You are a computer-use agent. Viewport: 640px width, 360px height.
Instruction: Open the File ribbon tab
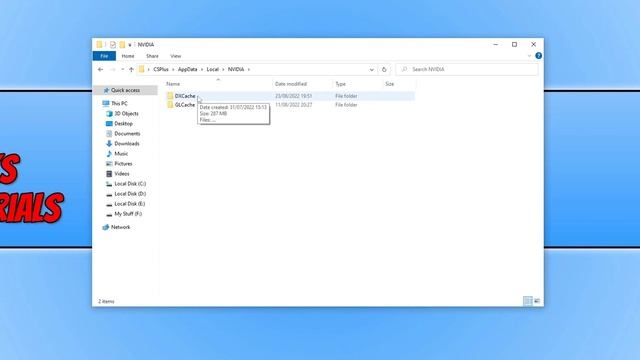tap(104, 56)
